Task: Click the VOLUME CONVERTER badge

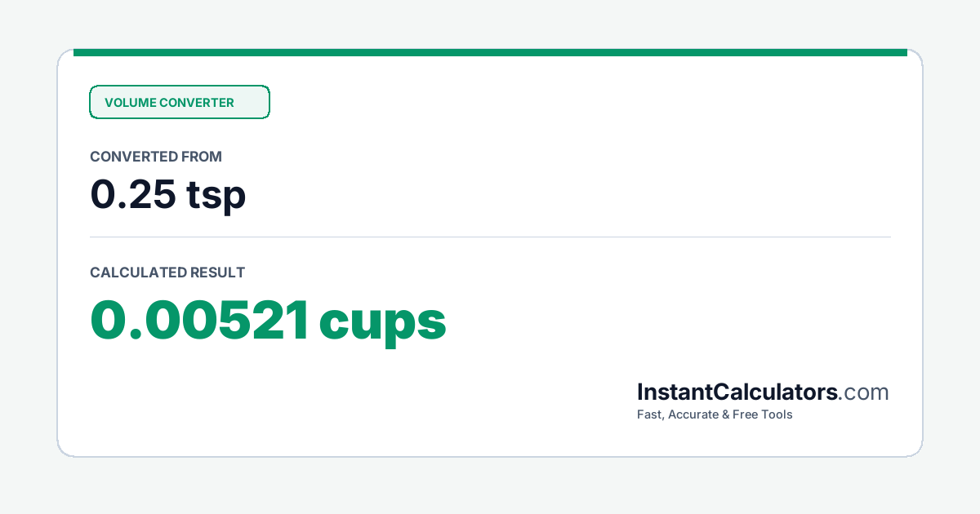Action: point(179,102)
